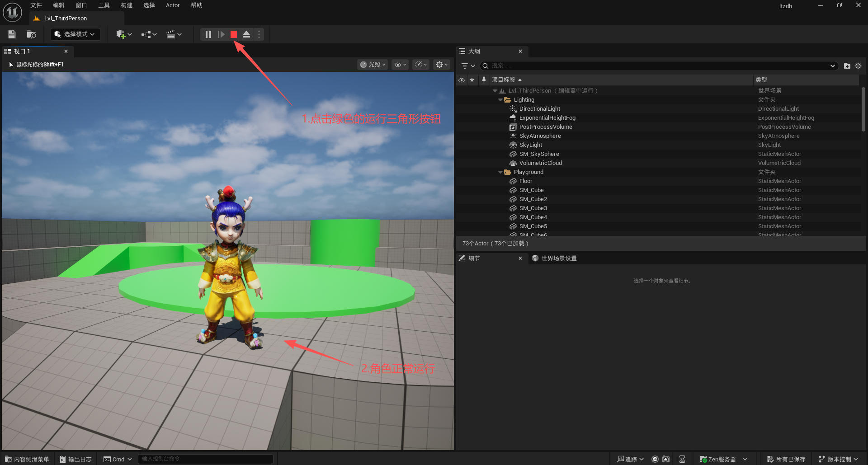Screen dimensions: 868x465
Task: Select SM_Cube3 in the outliner
Action: (x=658, y=208)
